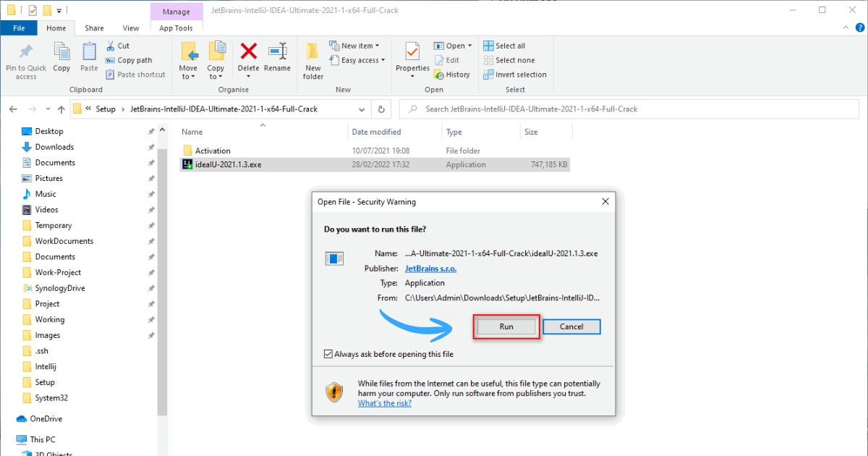Open the App Tools tab

(x=176, y=28)
